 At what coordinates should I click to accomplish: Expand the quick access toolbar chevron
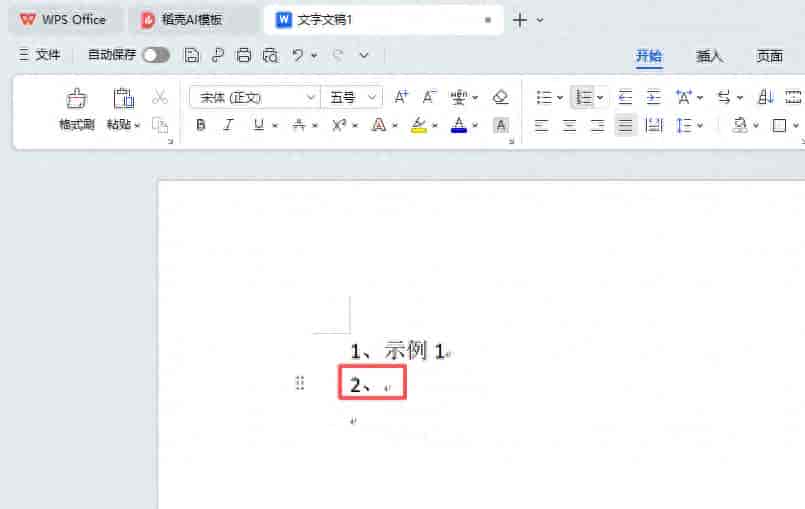pyautogui.click(x=364, y=55)
